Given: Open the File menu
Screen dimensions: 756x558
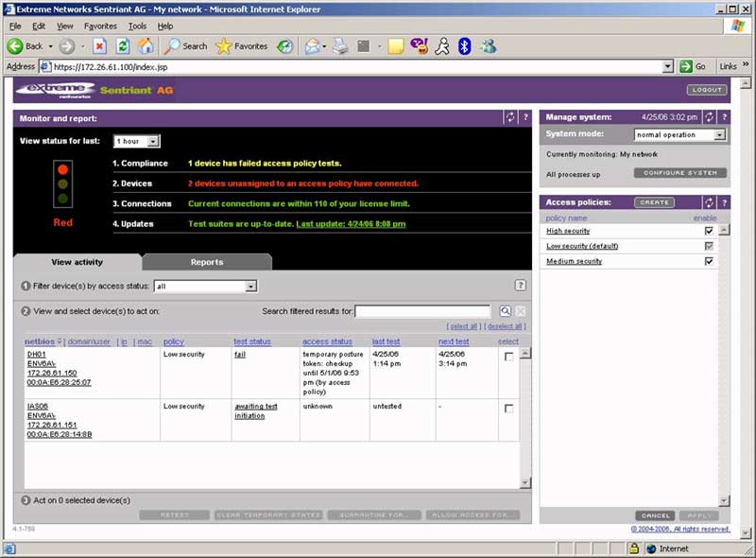Looking at the screenshot, I should tap(15, 26).
